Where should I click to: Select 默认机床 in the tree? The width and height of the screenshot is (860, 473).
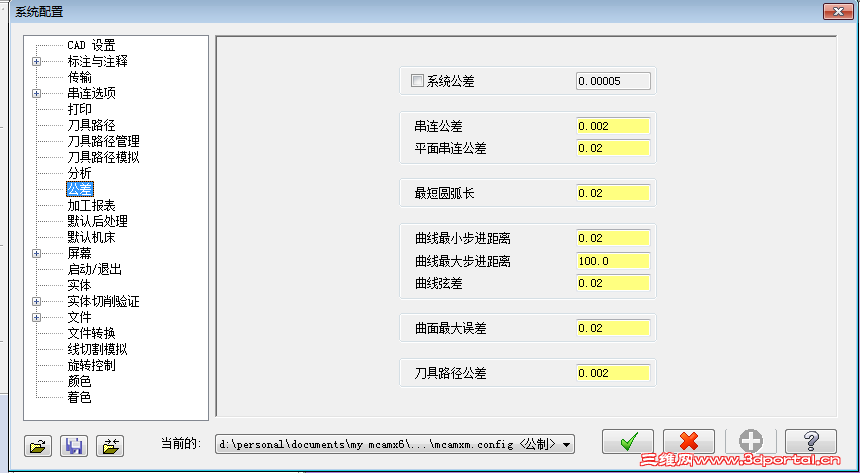[x=91, y=237]
